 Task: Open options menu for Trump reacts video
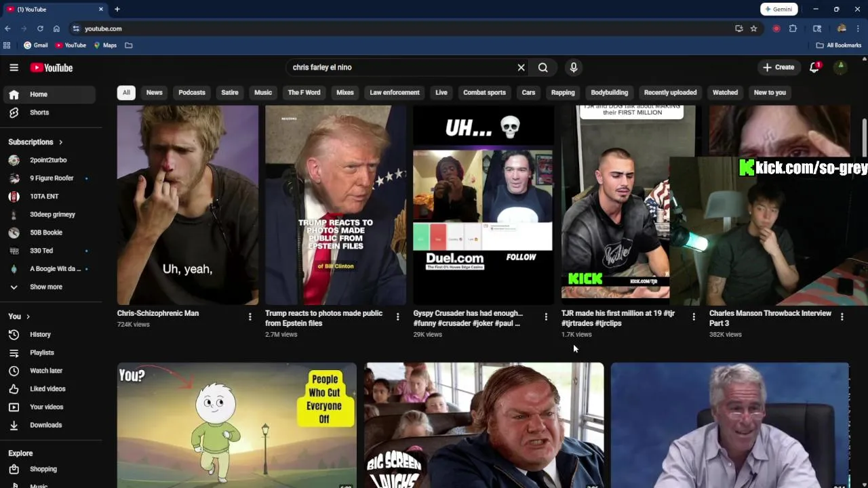tap(397, 317)
